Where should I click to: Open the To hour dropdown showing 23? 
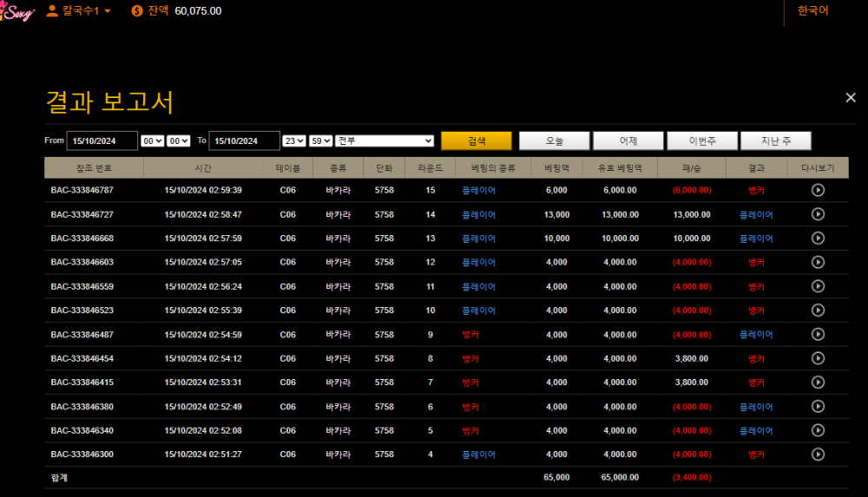[x=294, y=141]
